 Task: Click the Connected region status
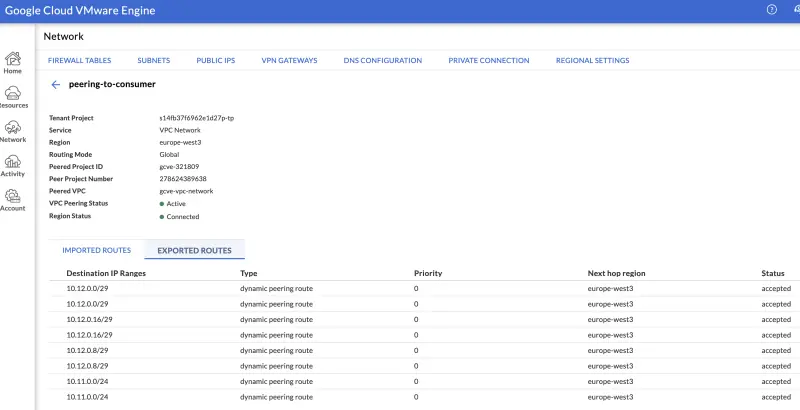(179, 217)
